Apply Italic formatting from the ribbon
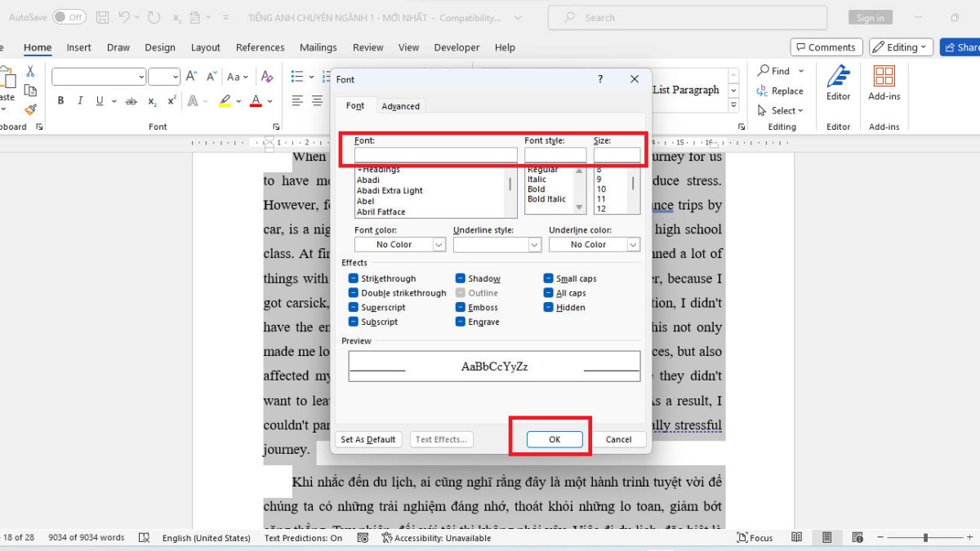This screenshot has height=551, width=980. [x=78, y=100]
